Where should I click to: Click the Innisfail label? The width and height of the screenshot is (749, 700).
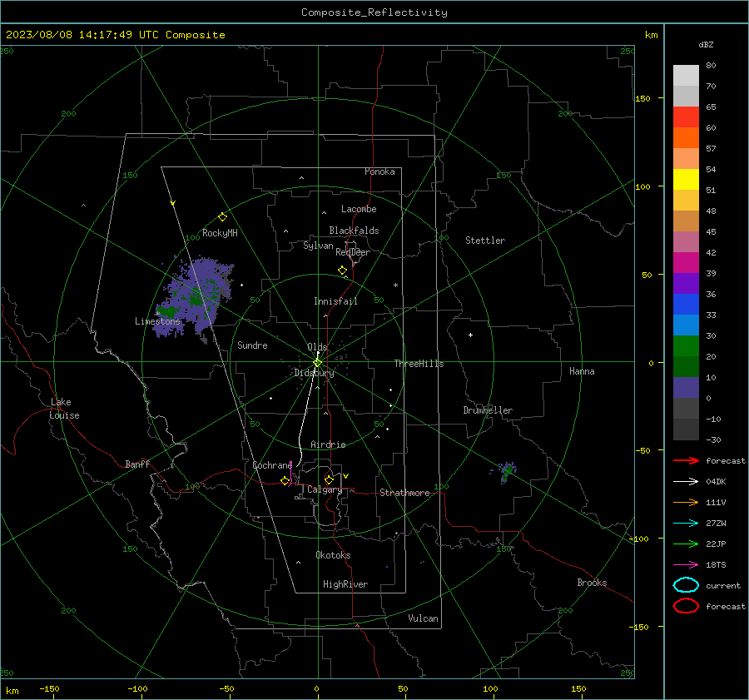click(335, 301)
